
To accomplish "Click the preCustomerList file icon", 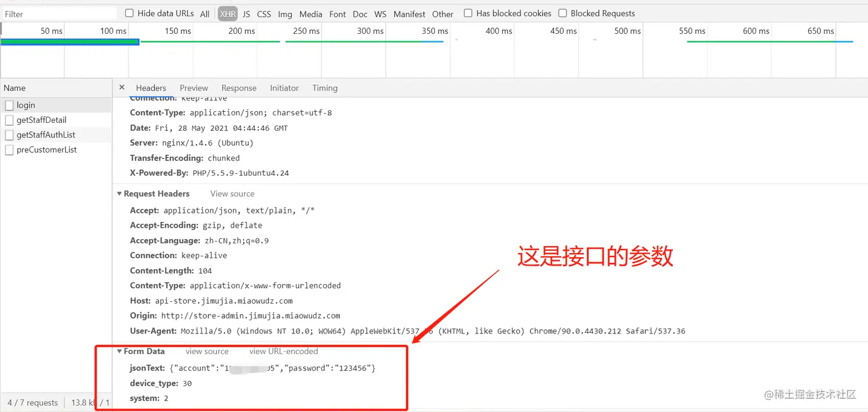I will (x=9, y=150).
